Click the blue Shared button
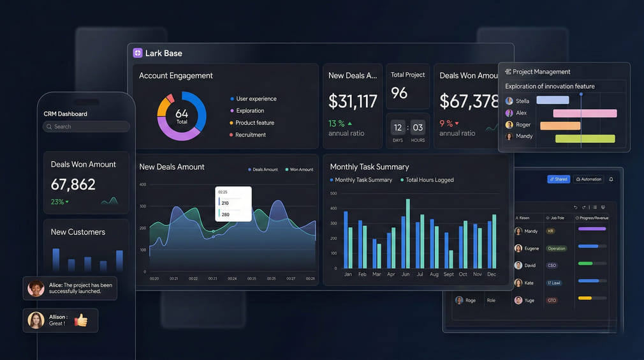The height and width of the screenshot is (360, 644). pyautogui.click(x=559, y=179)
